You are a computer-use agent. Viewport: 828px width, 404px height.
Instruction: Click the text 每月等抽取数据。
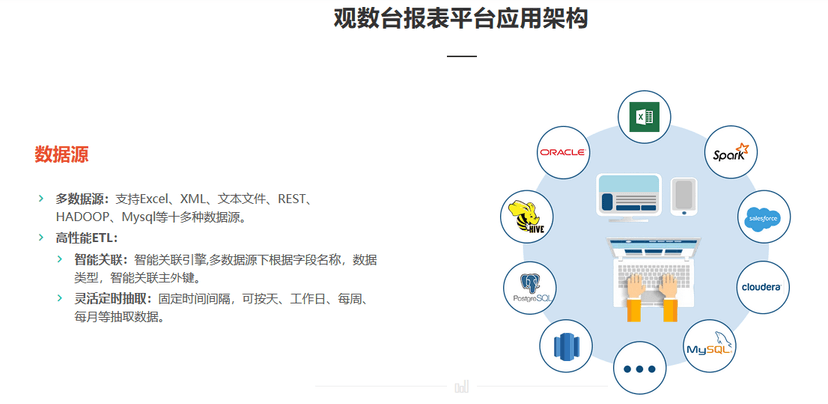tap(119, 317)
